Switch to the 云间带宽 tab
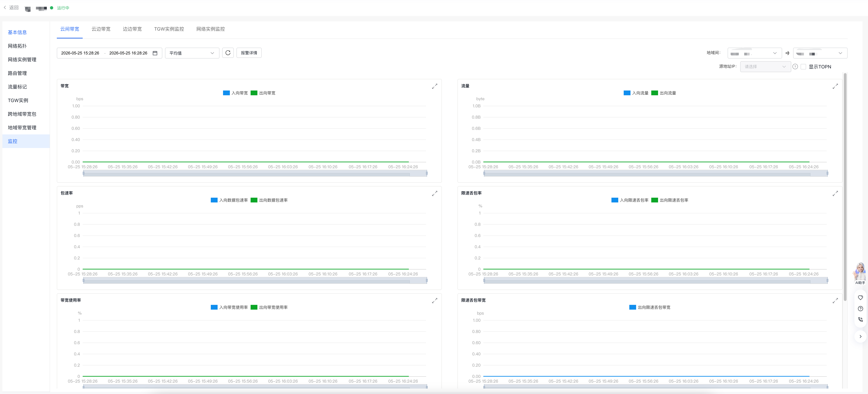This screenshot has height=394, width=868. pos(70,29)
